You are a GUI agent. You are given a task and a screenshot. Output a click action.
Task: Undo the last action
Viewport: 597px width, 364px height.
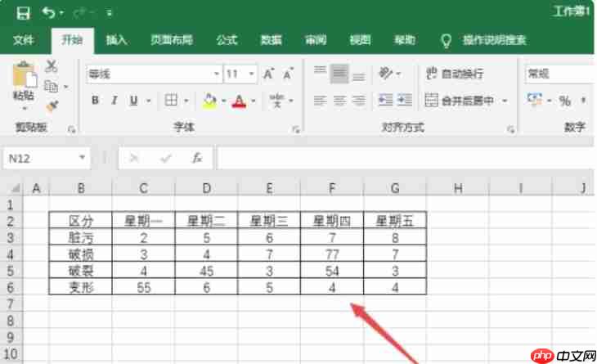pyautogui.click(x=49, y=13)
